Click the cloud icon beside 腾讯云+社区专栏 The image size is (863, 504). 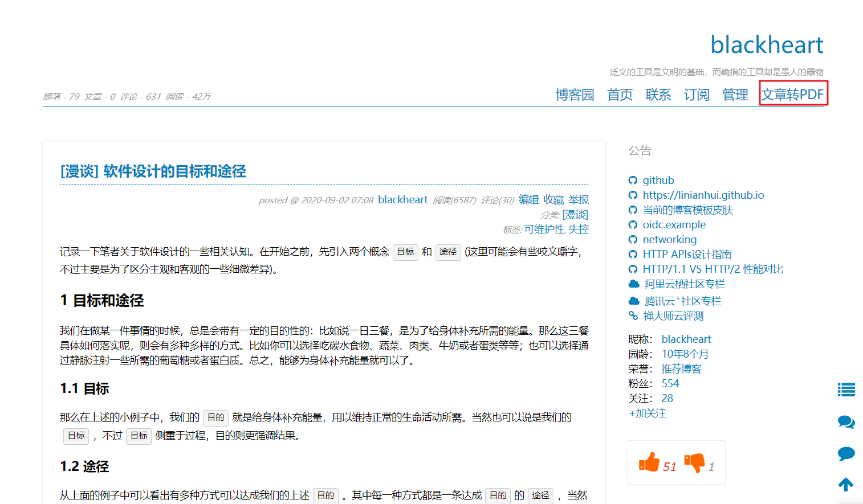pyautogui.click(x=633, y=301)
